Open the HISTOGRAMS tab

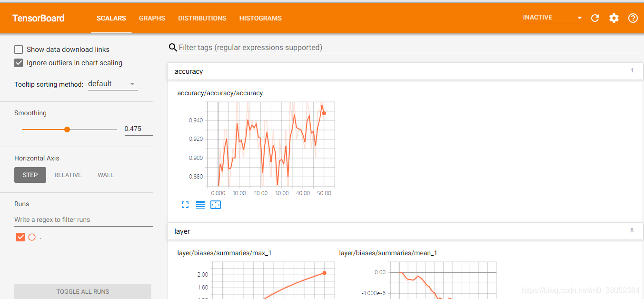coord(260,18)
